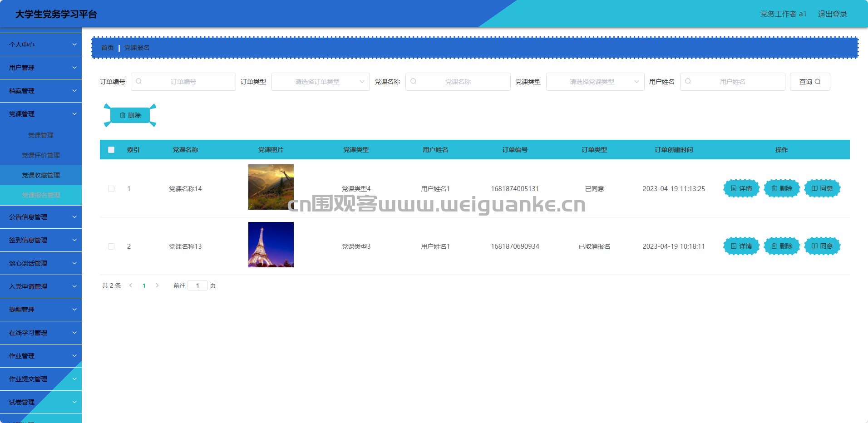
Task: Open 党课收藏管理 submenu item
Action: click(41, 175)
